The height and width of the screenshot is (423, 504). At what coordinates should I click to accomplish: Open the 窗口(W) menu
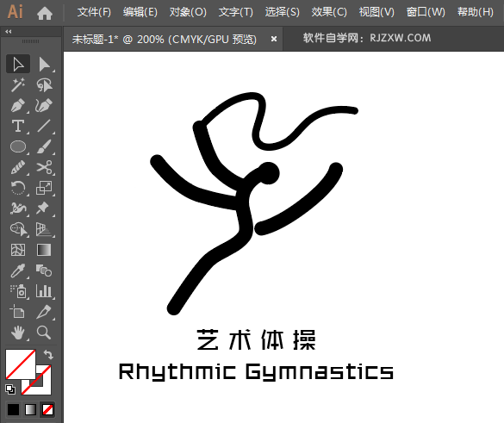(426, 12)
